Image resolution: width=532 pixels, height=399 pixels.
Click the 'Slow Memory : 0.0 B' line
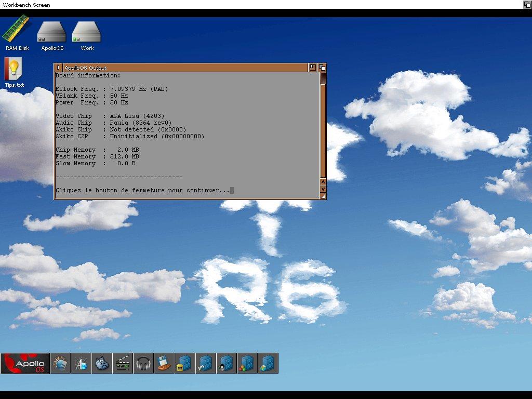96,163
